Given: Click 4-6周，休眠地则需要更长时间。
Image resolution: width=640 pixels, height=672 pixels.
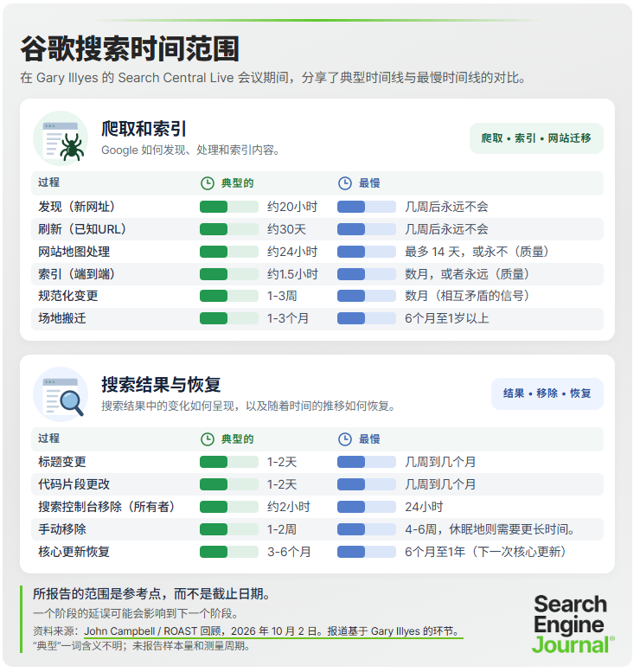Looking at the screenshot, I should (490, 529).
